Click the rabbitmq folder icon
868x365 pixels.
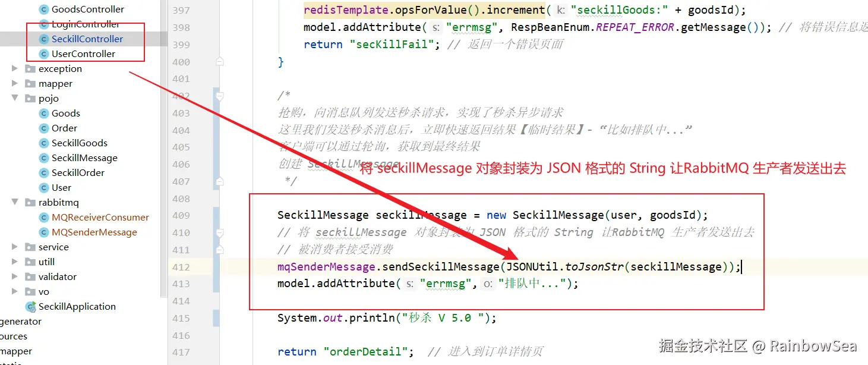pos(30,203)
